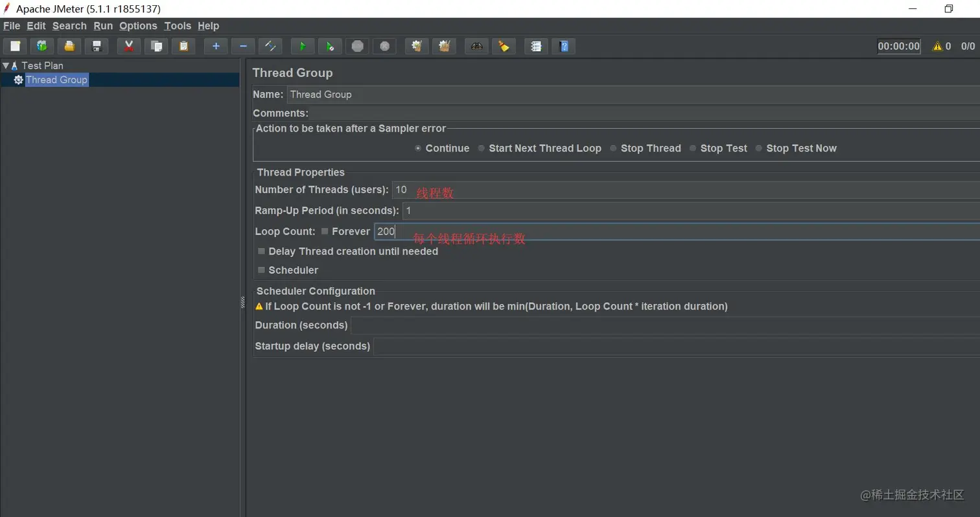Viewport: 980px width, 517px height.
Task: Save the test plan with floppy icon
Action: [x=97, y=46]
